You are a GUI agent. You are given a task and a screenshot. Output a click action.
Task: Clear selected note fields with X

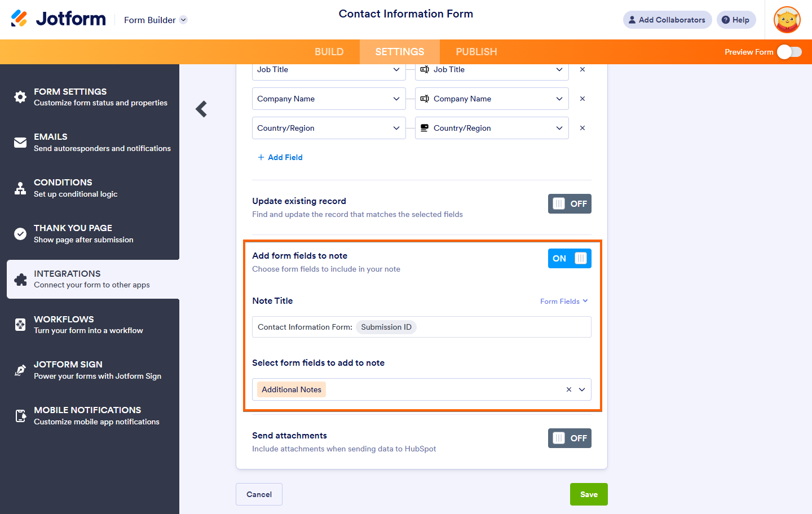[x=569, y=389]
